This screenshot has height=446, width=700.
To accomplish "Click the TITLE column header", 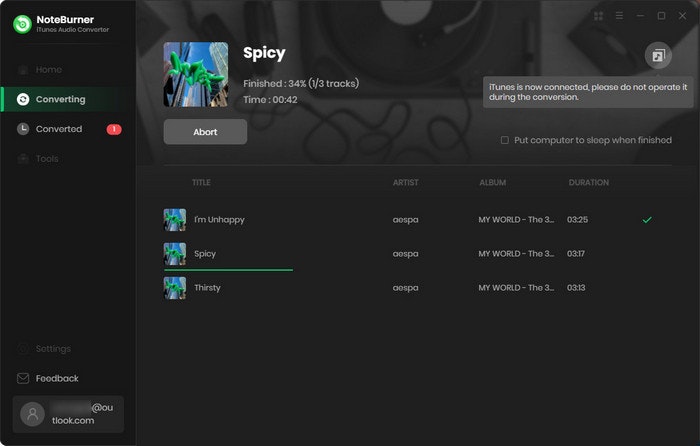I will [201, 183].
